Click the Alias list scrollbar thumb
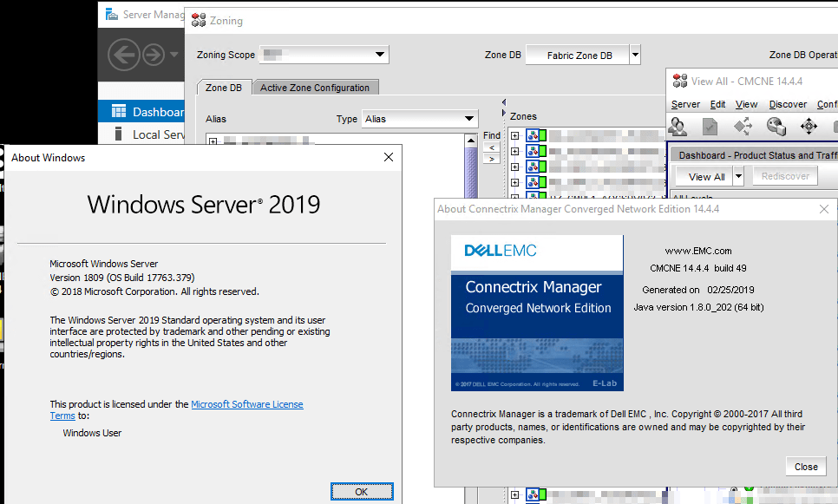The height and width of the screenshot is (504, 838). [471, 172]
